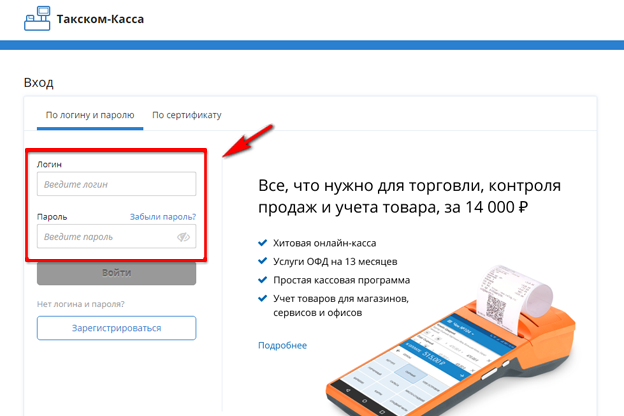Click the Простая кассовая программа item
Screen dimensions: 624x416
[341, 280]
